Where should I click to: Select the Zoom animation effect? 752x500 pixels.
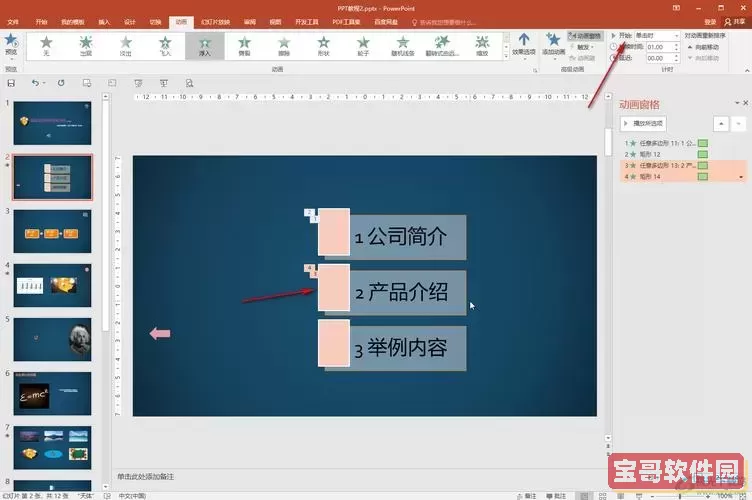click(482, 46)
